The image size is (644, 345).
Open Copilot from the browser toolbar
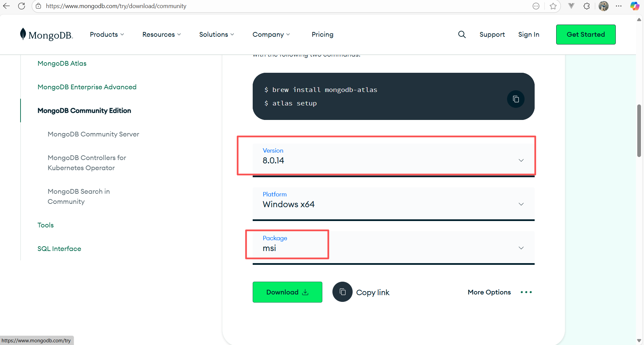(635, 6)
